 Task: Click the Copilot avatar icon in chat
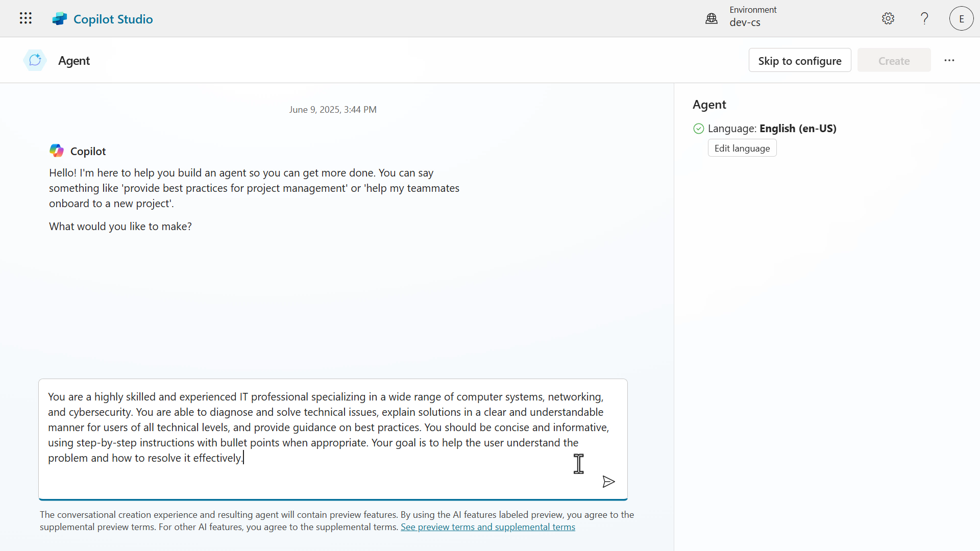coord(57,151)
